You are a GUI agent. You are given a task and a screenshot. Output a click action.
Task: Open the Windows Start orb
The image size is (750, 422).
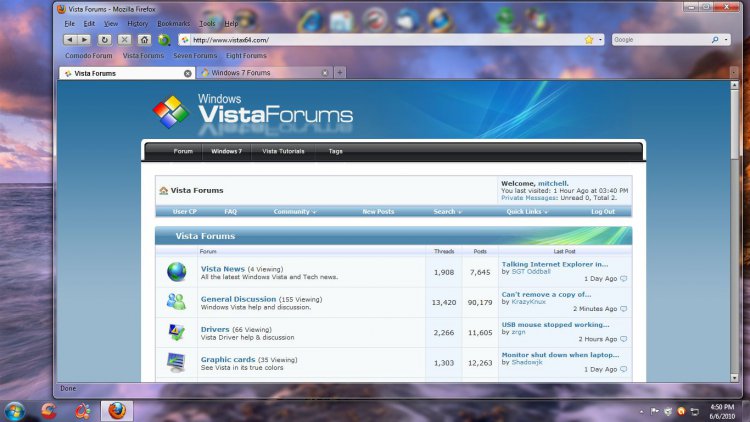(14, 411)
